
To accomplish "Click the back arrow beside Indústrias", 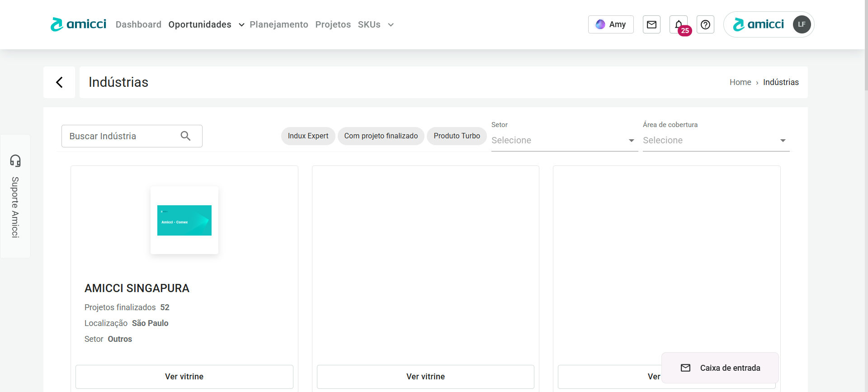I will [59, 82].
